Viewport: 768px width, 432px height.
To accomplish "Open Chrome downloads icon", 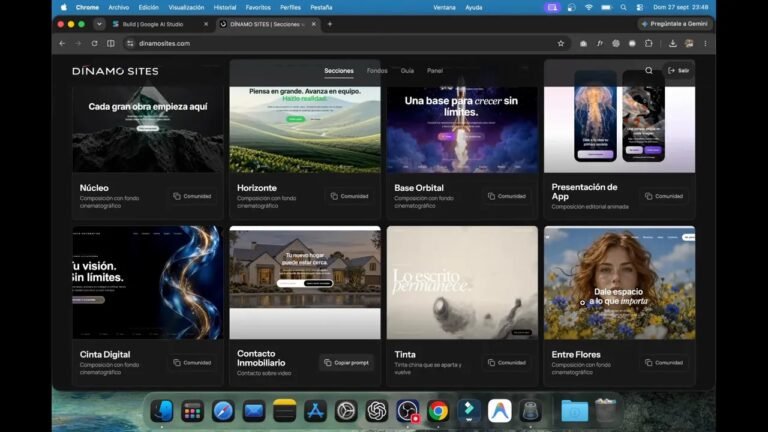I will coord(672,43).
